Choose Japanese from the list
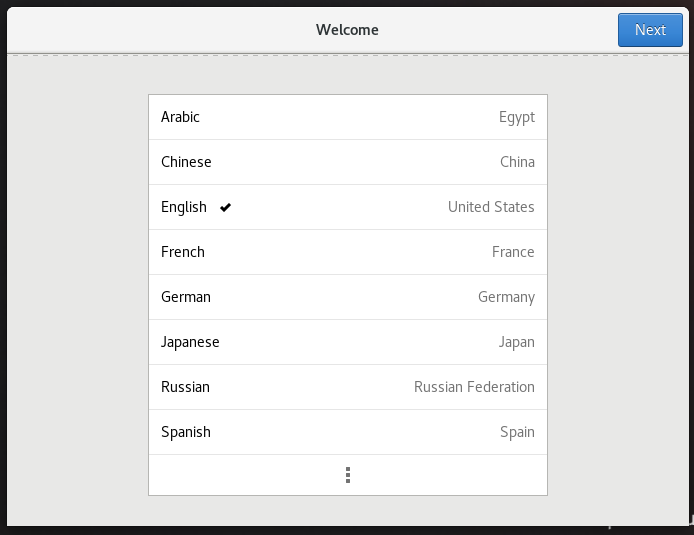 (348, 342)
